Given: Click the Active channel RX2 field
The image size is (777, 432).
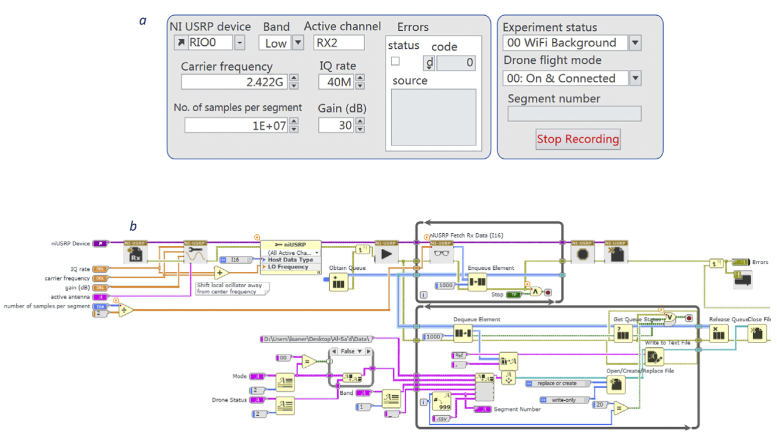Looking at the screenshot, I should pos(339,43).
